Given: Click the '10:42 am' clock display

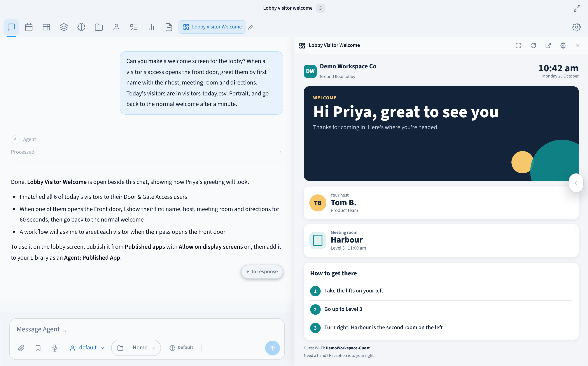Looking at the screenshot, I should click(558, 68).
